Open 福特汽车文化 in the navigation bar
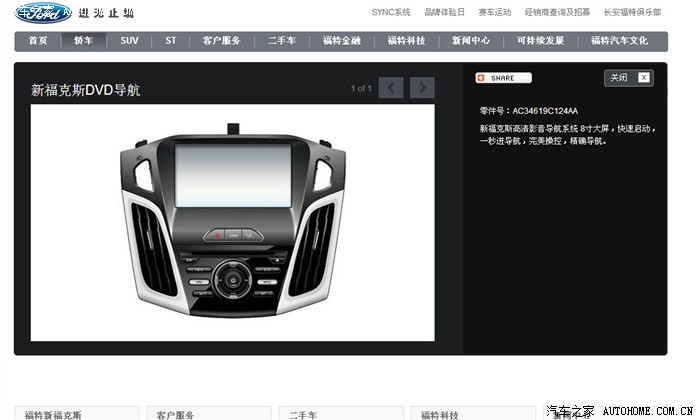The image size is (700, 420). point(619,41)
